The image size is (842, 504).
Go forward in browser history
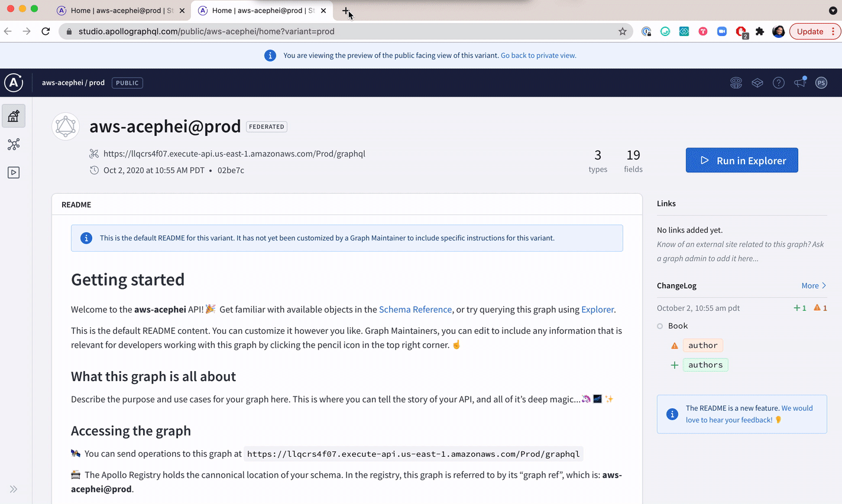[x=27, y=31]
